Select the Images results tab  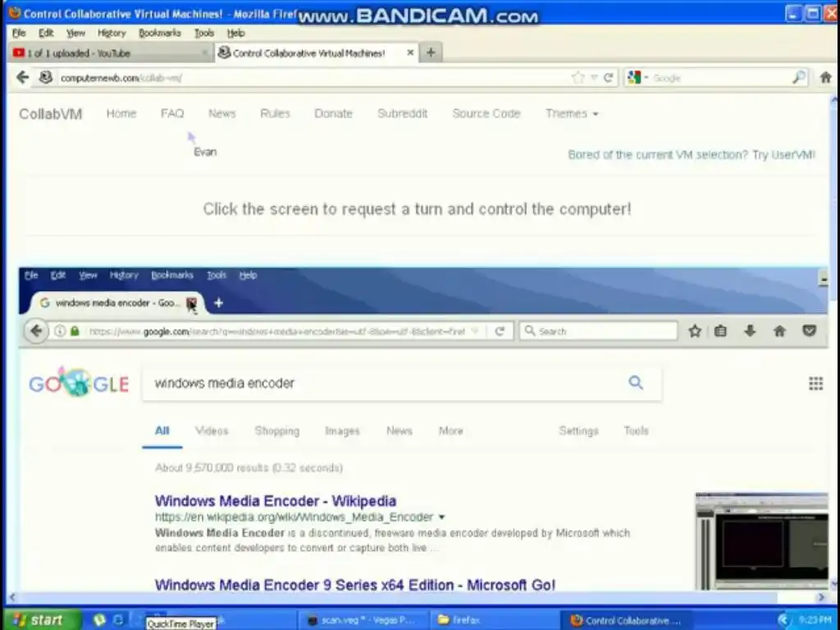click(342, 431)
